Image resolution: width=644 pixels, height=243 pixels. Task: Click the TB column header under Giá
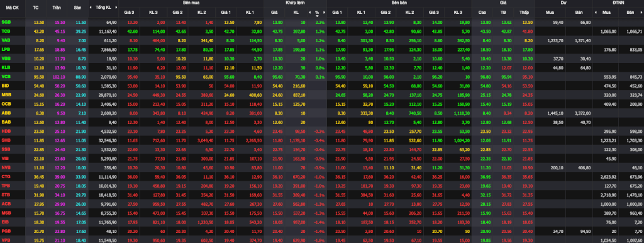point(503,13)
